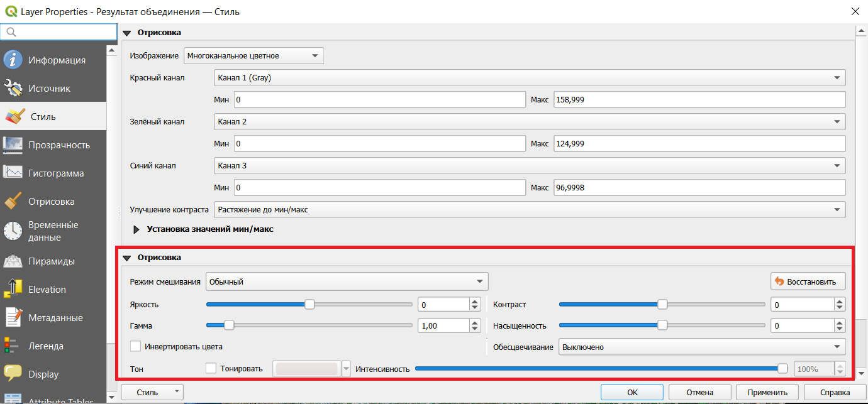Click the Источник wrench icon
This screenshot has width=868, height=404.
point(13,89)
